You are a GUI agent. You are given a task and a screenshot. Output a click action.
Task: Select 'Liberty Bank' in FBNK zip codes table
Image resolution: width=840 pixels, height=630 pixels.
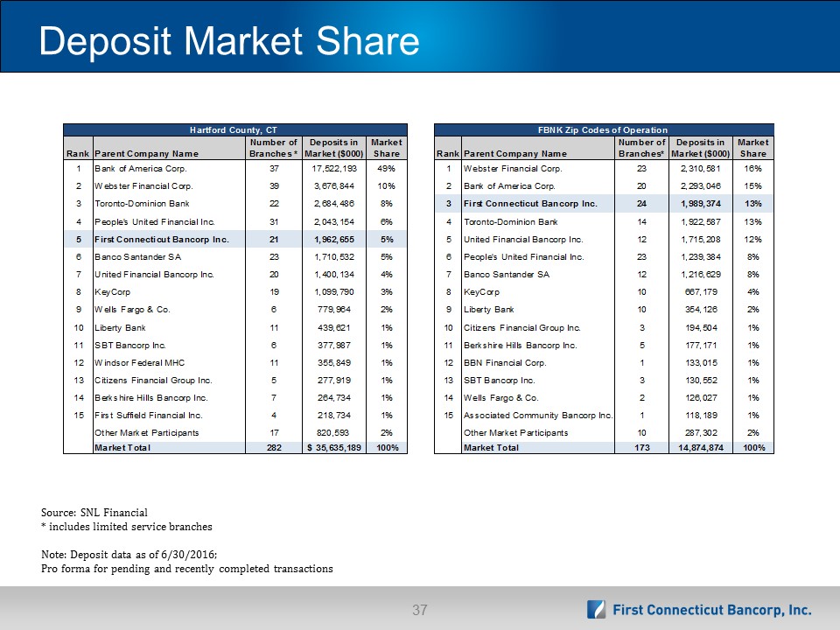[x=488, y=310]
